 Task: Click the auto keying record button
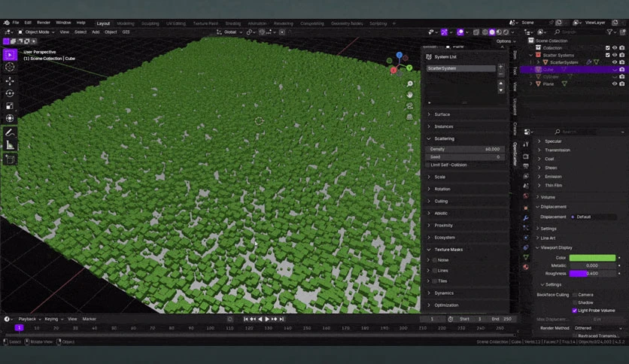click(x=230, y=319)
